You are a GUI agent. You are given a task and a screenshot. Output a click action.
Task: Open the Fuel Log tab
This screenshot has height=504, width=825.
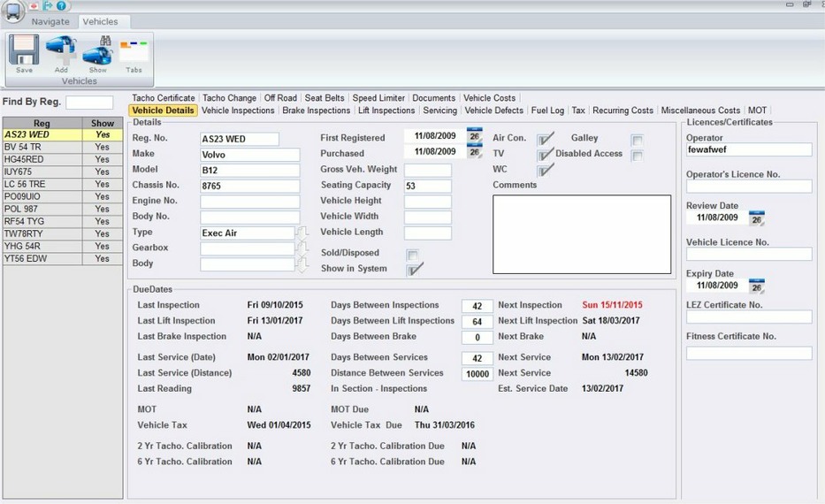tap(547, 111)
